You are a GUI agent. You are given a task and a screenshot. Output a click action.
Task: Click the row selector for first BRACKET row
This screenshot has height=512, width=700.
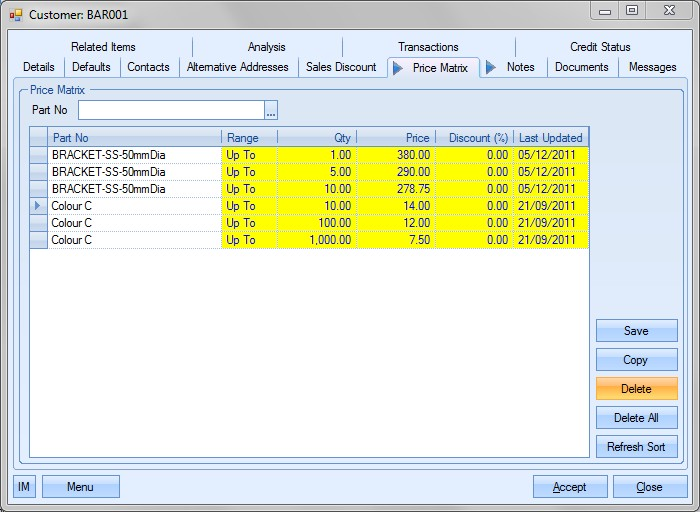pos(39,155)
